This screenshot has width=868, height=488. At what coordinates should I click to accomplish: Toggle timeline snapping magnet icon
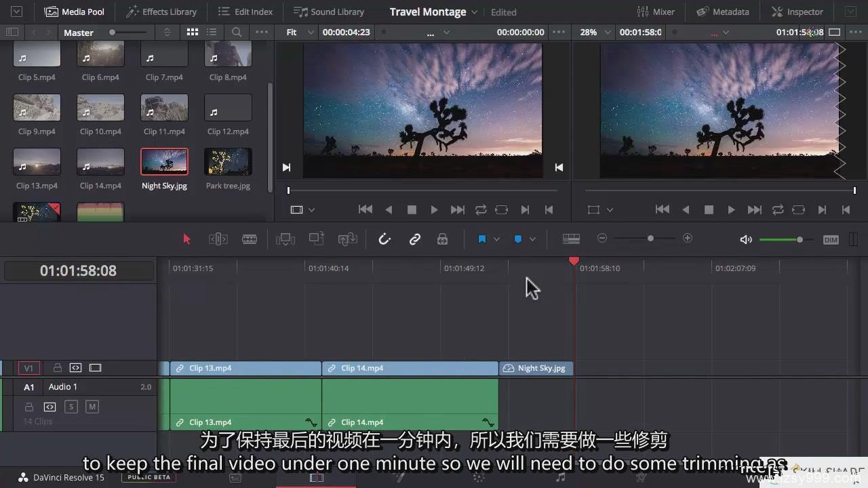pos(384,239)
